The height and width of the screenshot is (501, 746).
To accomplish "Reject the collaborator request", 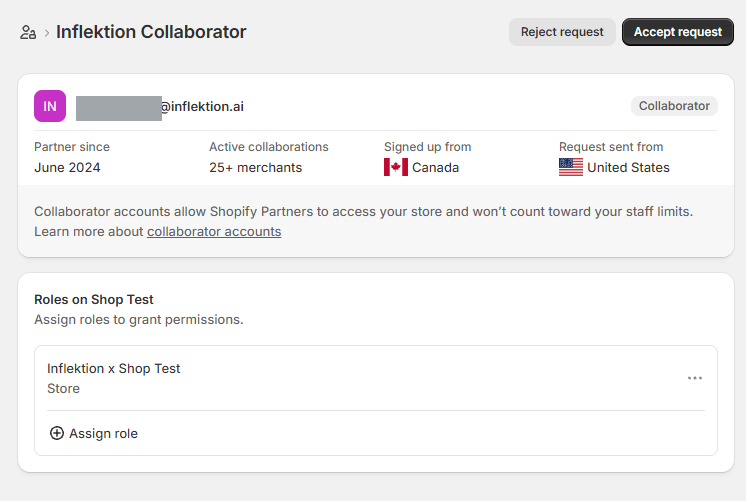I will point(562,32).
